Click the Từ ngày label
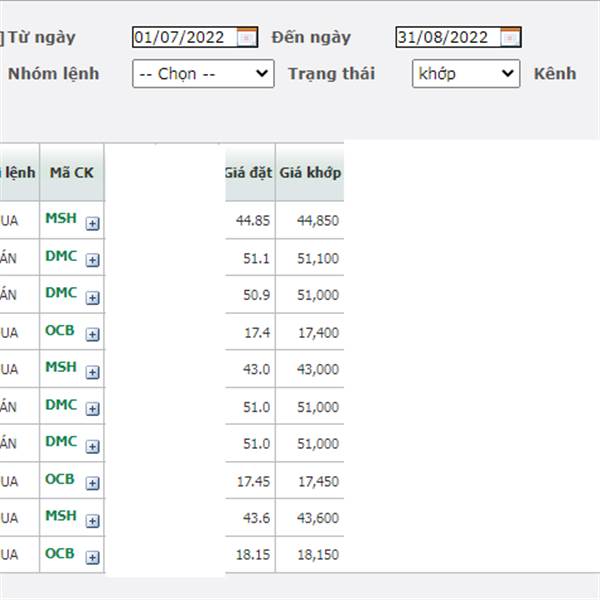 click(x=42, y=38)
